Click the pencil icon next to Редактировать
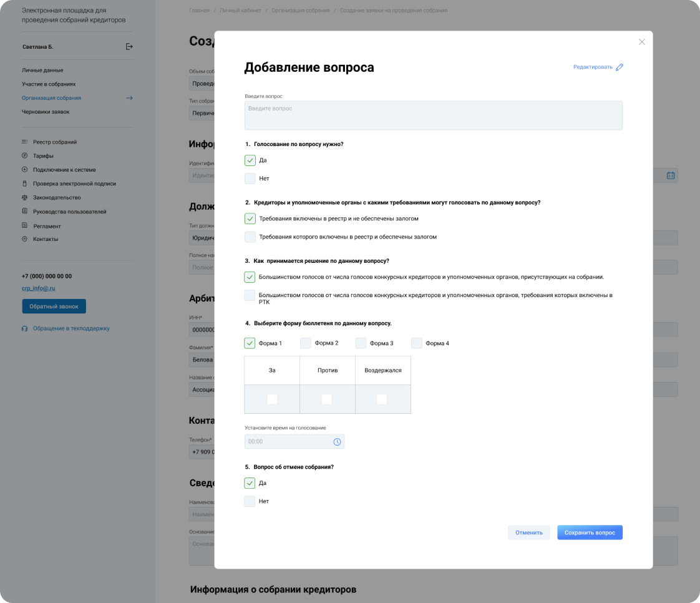This screenshot has width=700, height=603. (620, 67)
